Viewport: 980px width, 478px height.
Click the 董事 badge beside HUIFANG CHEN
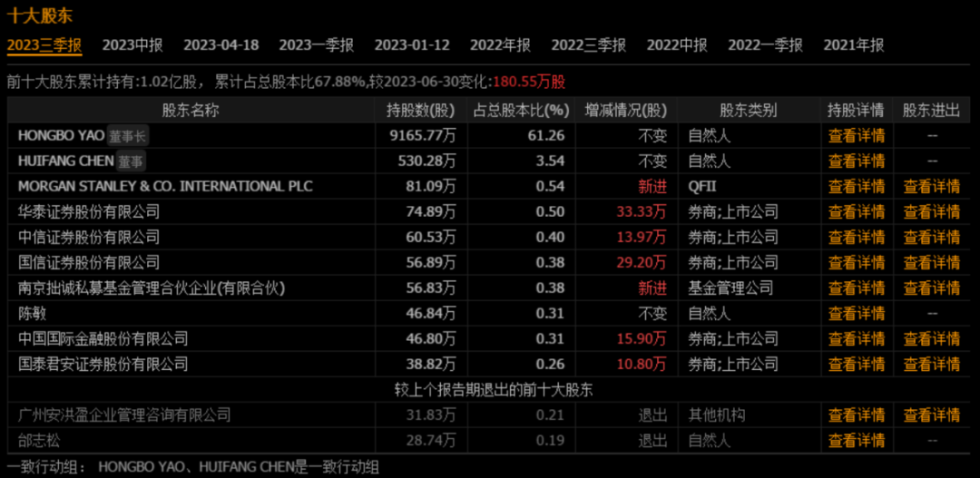pyautogui.click(x=130, y=161)
